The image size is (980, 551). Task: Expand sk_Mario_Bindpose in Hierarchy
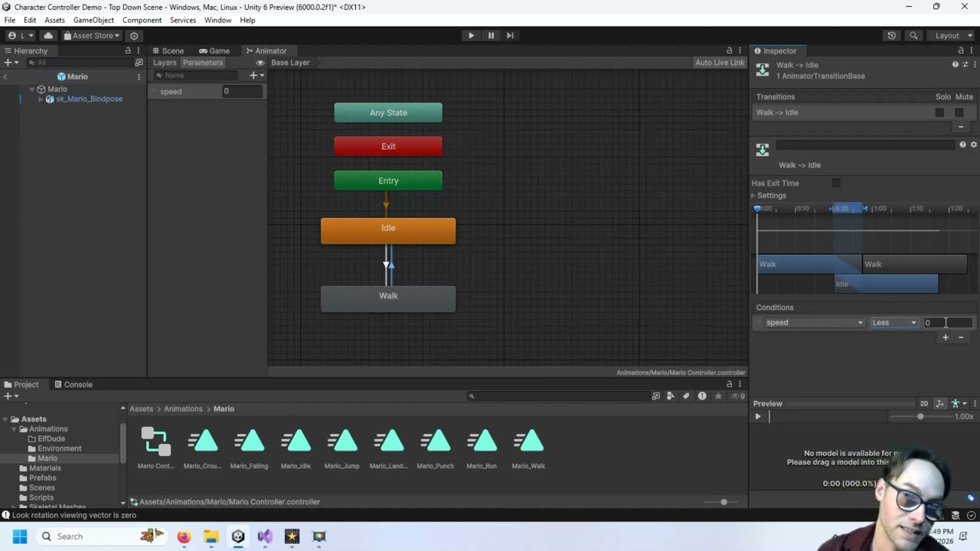pos(41,99)
